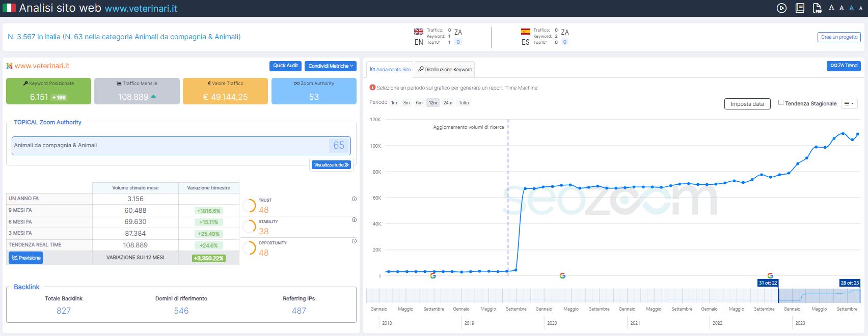Open the guide book icon

coord(800,8)
